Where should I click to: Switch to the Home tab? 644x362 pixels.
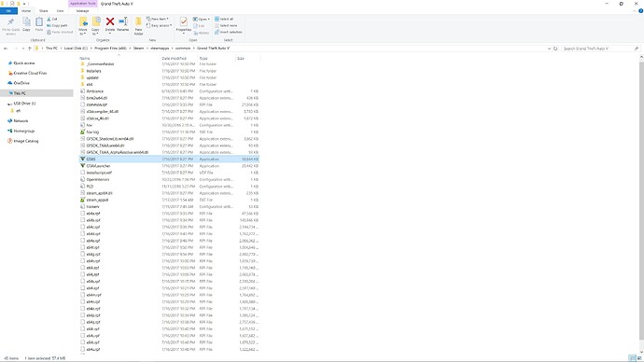coord(26,10)
